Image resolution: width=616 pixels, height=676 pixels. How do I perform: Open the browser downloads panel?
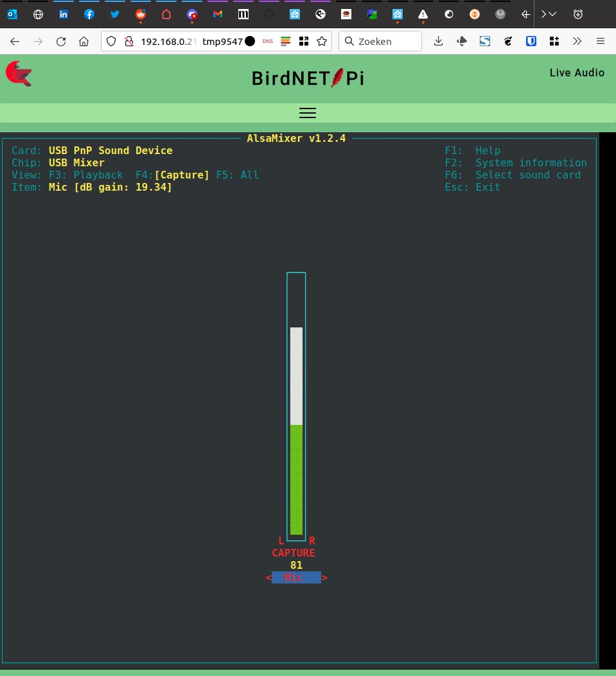(x=438, y=41)
